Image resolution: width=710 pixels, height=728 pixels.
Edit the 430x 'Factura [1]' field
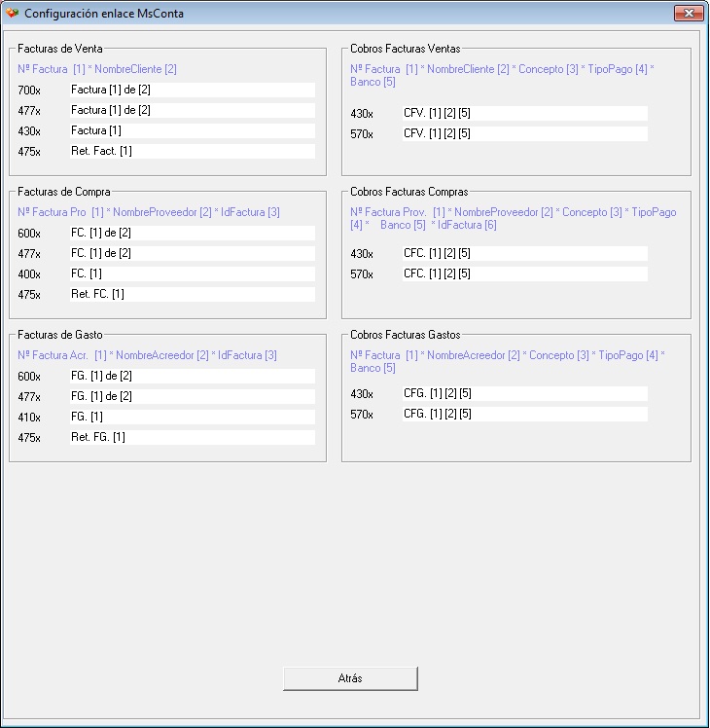[x=193, y=130]
